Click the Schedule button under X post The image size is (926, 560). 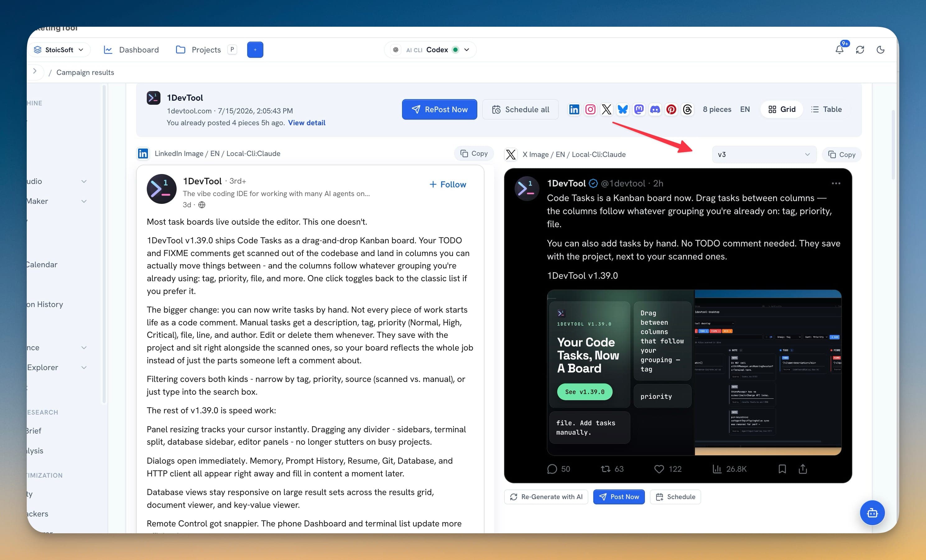point(675,497)
